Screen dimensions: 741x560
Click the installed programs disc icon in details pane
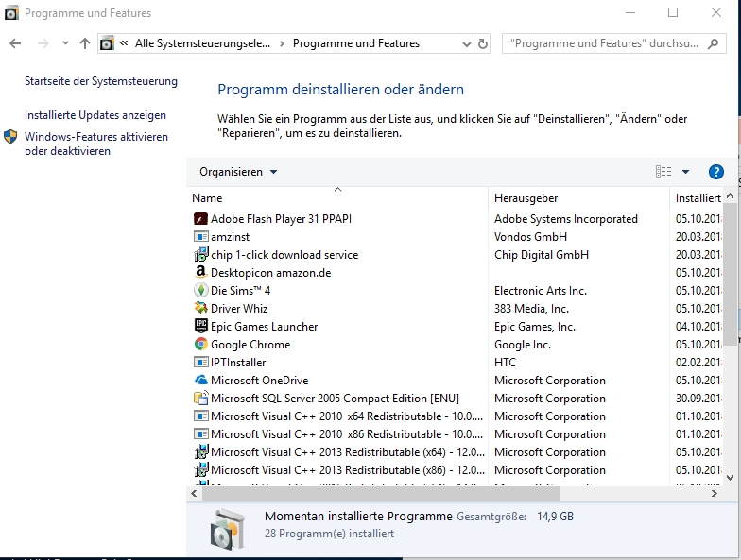(x=228, y=529)
